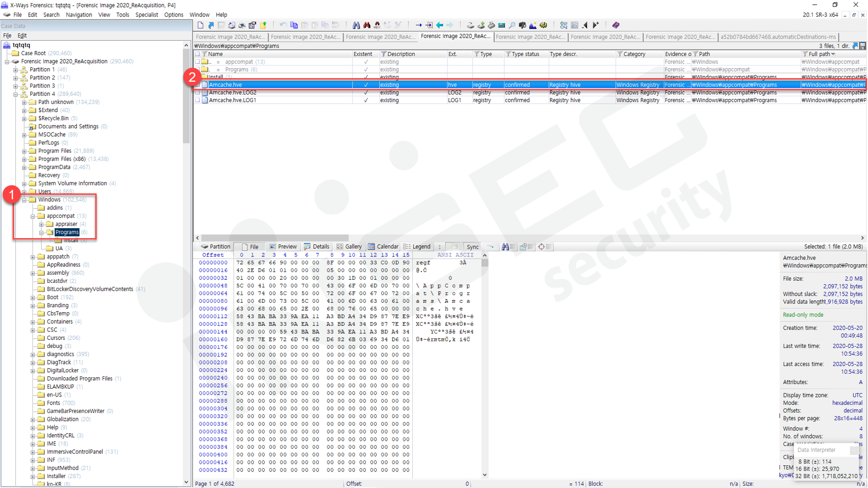The image size is (868, 488).
Task: Switch to File mode
Action: click(250, 246)
